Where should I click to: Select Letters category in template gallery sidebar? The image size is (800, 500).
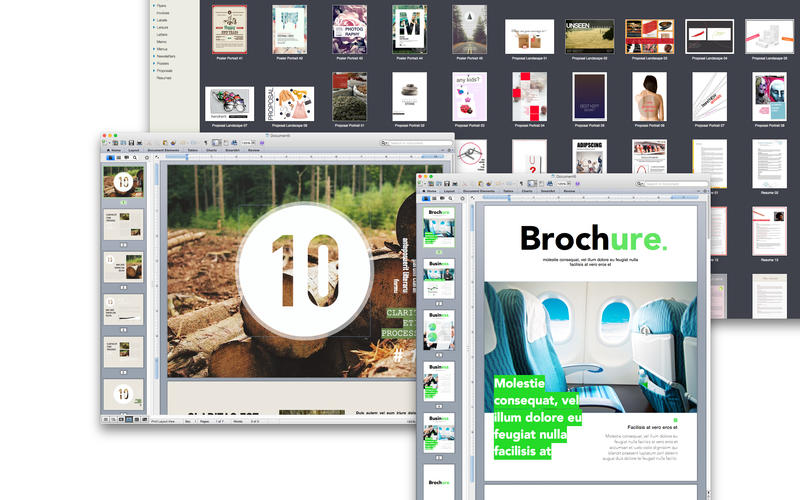pyautogui.click(x=162, y=34)
